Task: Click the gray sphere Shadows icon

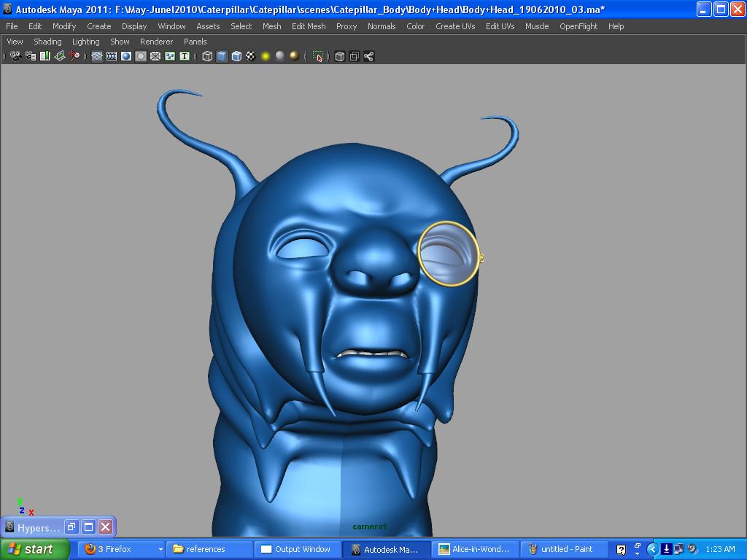Action: [279, 56]
